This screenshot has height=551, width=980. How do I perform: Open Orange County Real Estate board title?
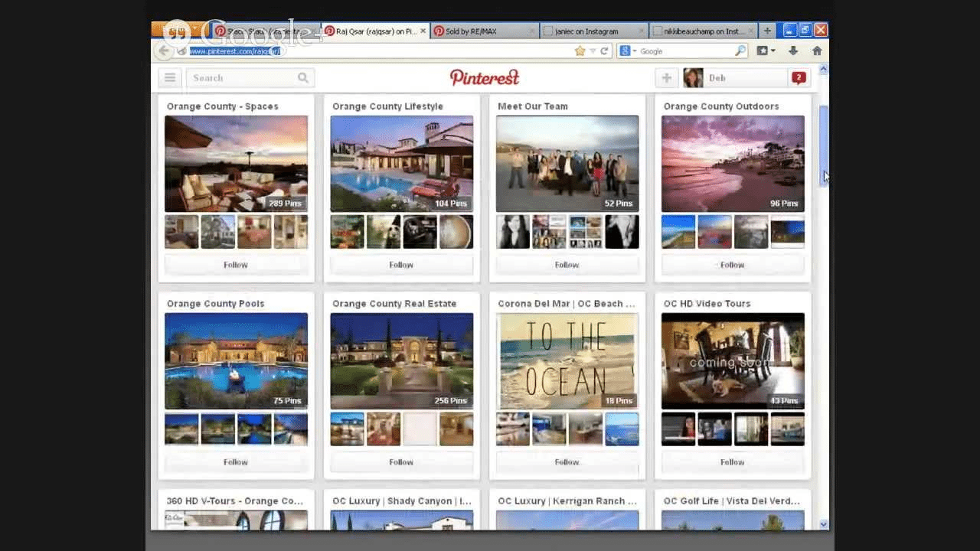394,304
